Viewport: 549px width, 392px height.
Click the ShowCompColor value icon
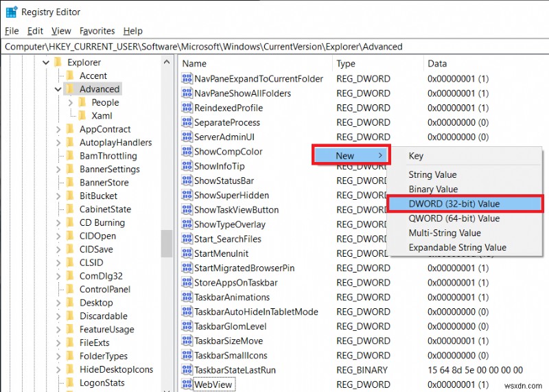point(187,151)
